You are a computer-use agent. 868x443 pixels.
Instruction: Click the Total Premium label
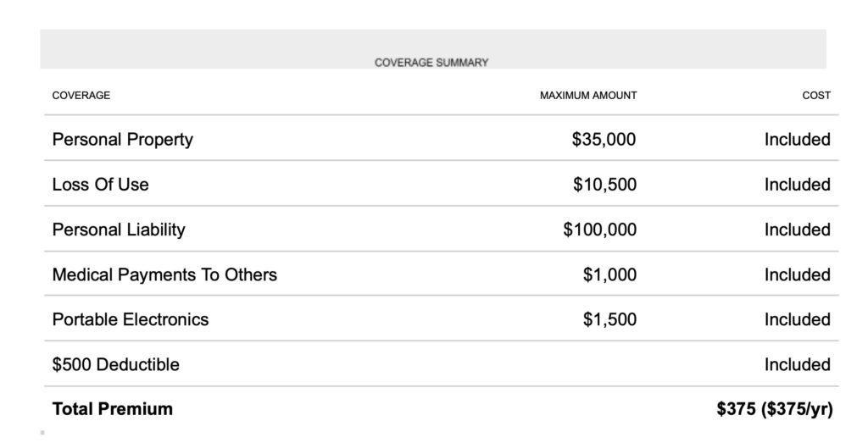tap(113, 409)
